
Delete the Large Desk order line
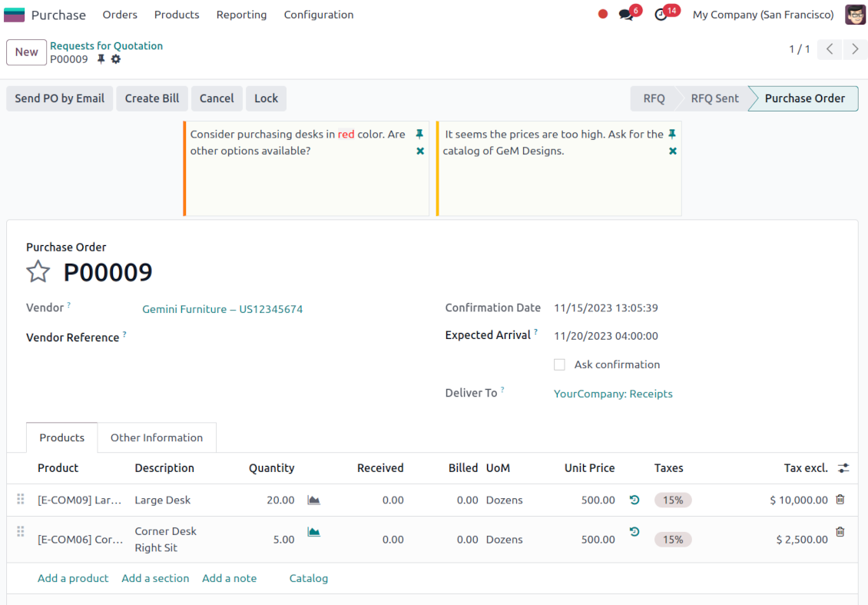tap(840, 500)
